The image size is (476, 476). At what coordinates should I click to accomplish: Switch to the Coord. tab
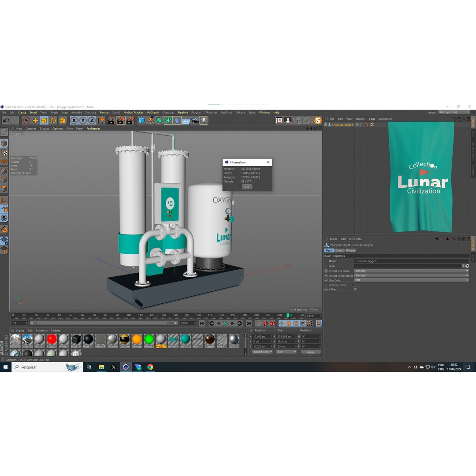[x=340, y=250]
